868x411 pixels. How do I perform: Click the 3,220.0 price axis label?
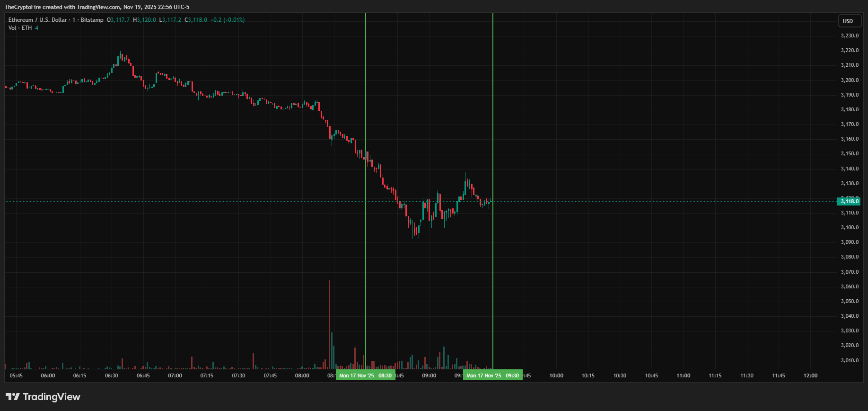click(850, 51)
